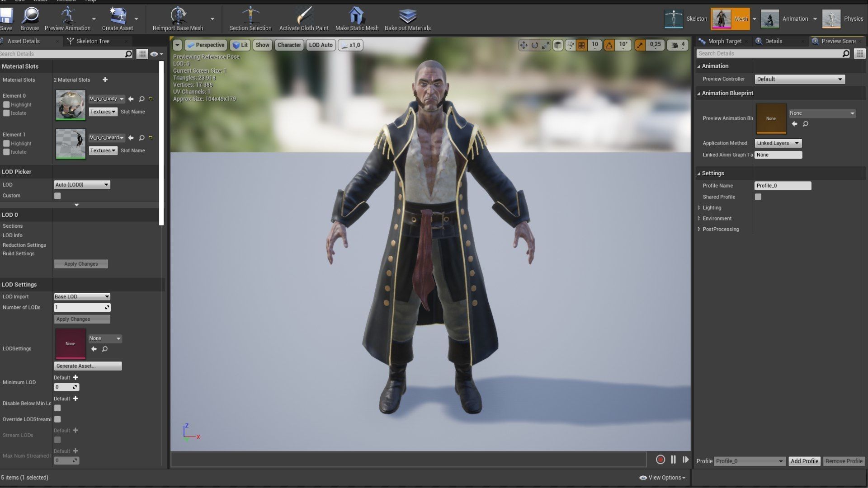Click the Search Details field in Preview Scene
Image resolution: width=868 pixels, height=488 pixels.
(774, 53)
